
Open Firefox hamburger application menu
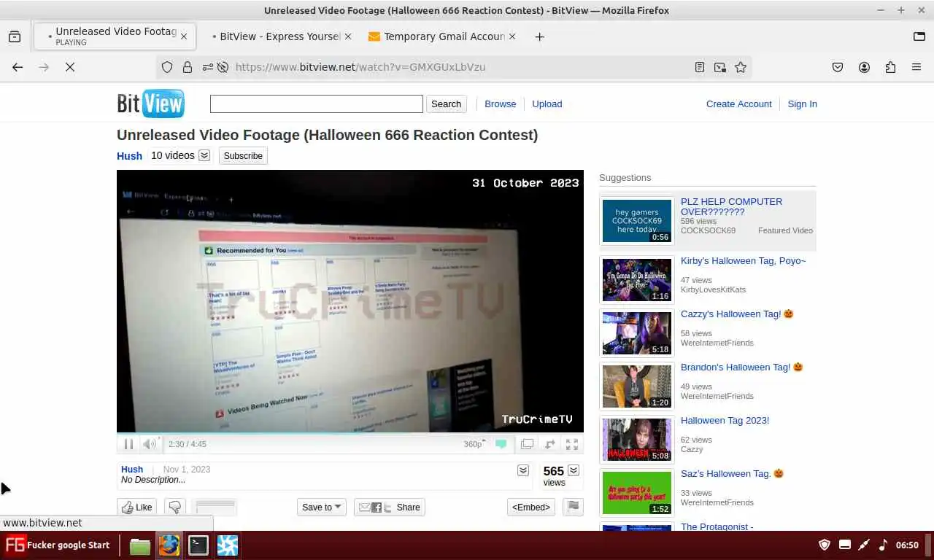point(916,67)
